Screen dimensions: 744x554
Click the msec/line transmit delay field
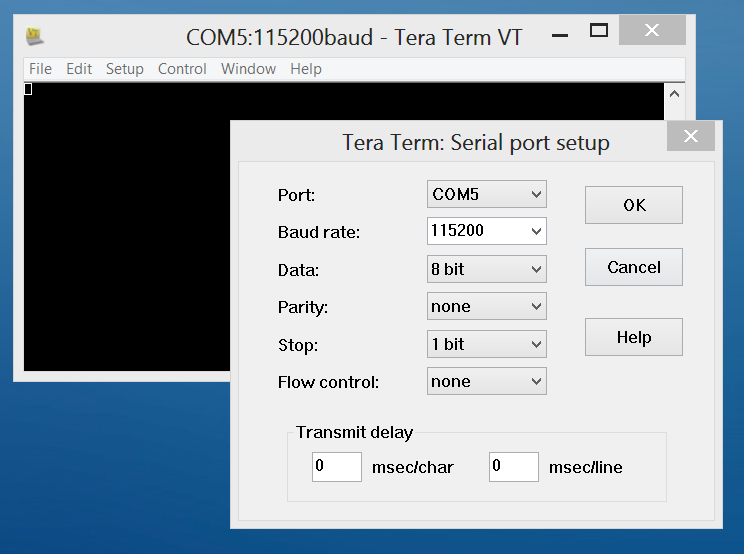click(513, 466)
